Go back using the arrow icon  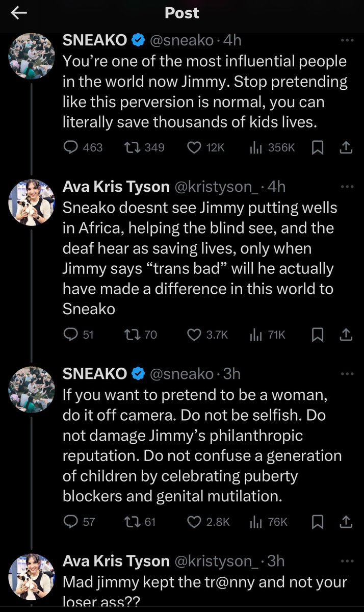click(x=18, y=14)
